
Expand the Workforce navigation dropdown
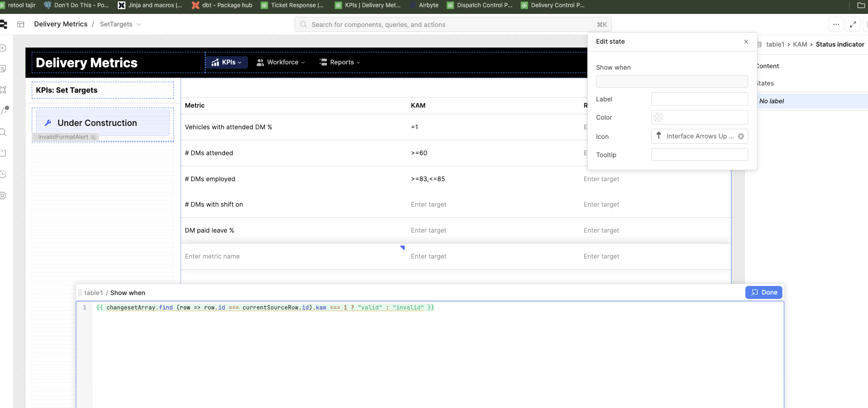click(281, 62)
